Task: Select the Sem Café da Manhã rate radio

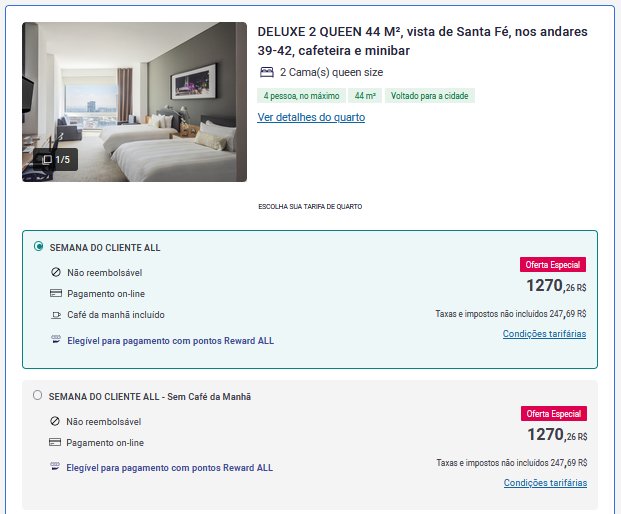Action: tap(38, 395)
